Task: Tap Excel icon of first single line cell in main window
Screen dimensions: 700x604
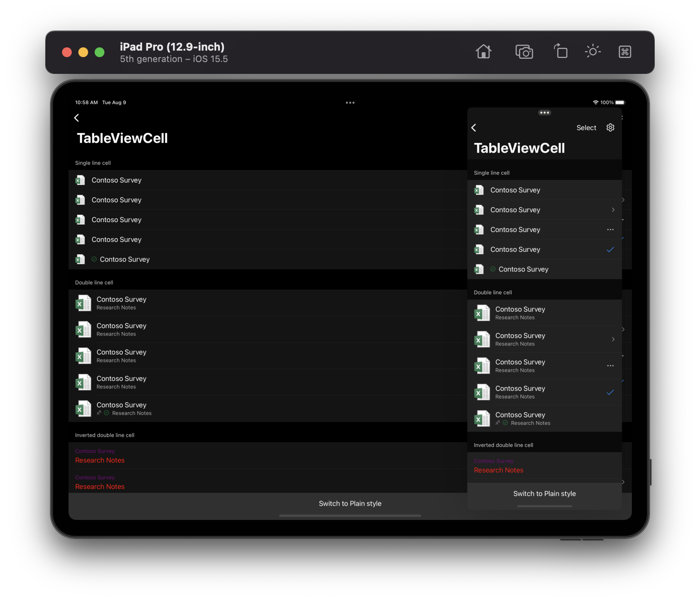Action: [80, 180]
